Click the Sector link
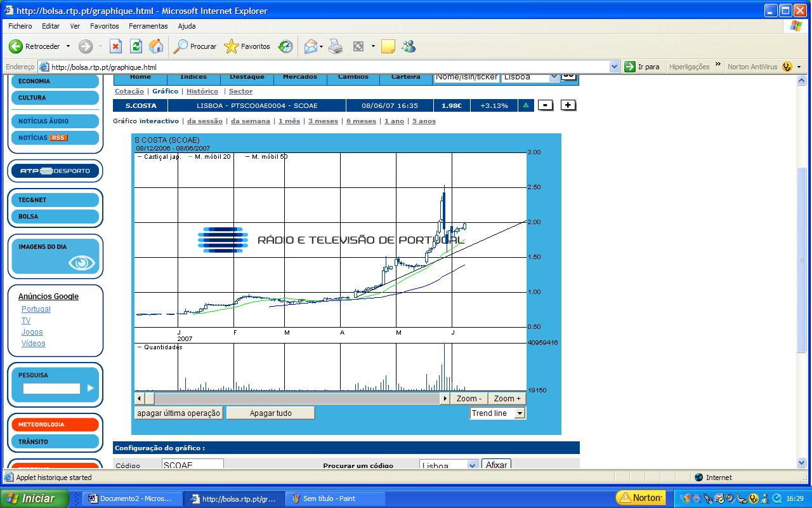Image resolution: width=812 pixels, height=508 pixels. 240,91
